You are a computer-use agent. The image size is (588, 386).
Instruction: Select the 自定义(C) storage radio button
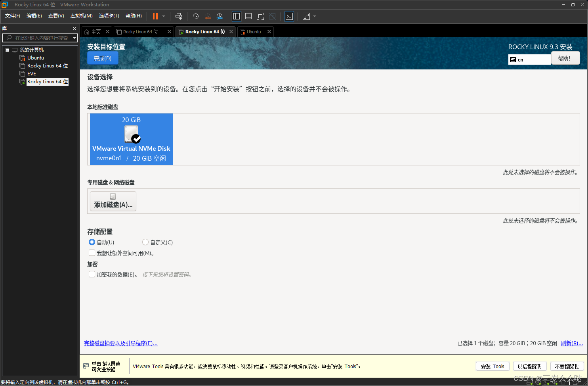(145, 242)
